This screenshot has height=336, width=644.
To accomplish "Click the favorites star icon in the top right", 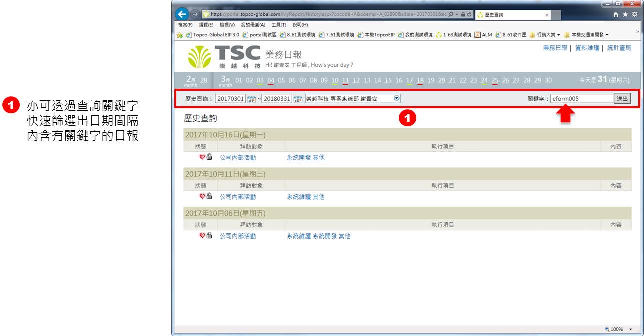I will tap(625, 15).
